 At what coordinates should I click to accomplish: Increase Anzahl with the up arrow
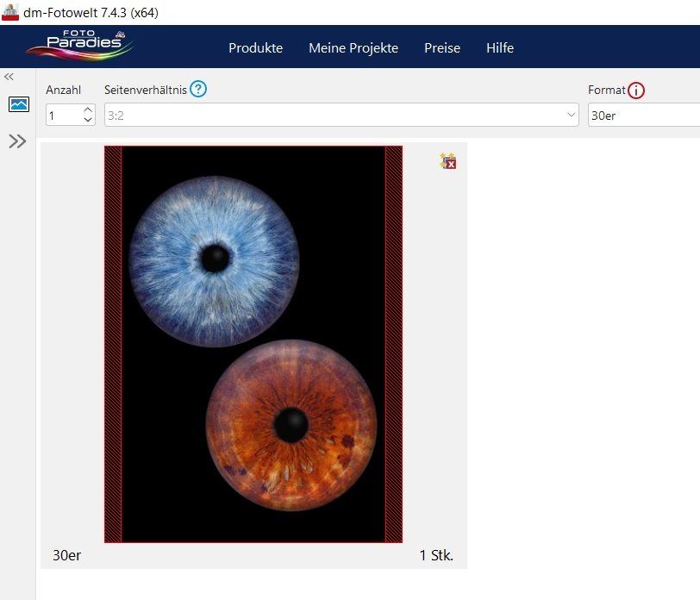[87, 110]
